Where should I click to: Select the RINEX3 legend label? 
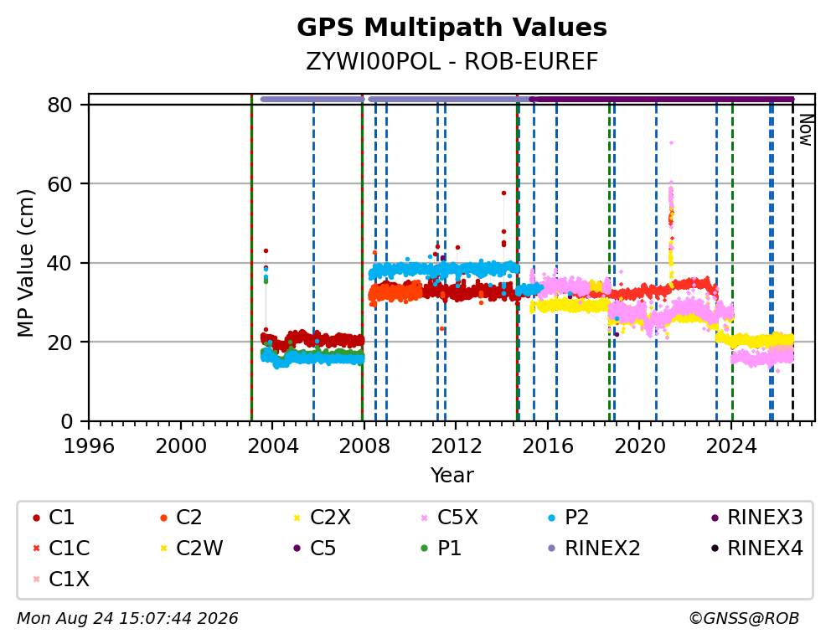(x=766, y=518)
